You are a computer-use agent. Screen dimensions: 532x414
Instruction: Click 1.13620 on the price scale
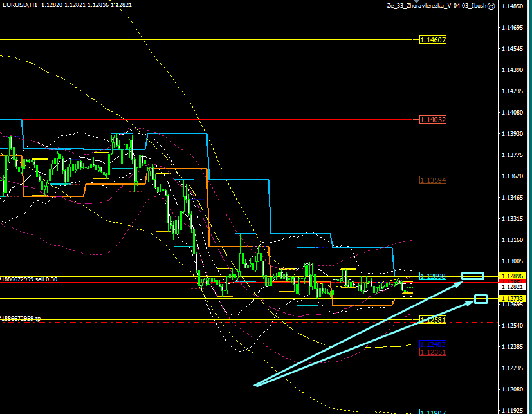point(512,176)
